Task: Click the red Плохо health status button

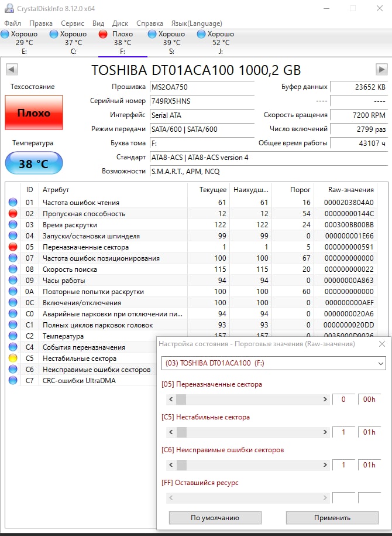Action: [34, 112]
